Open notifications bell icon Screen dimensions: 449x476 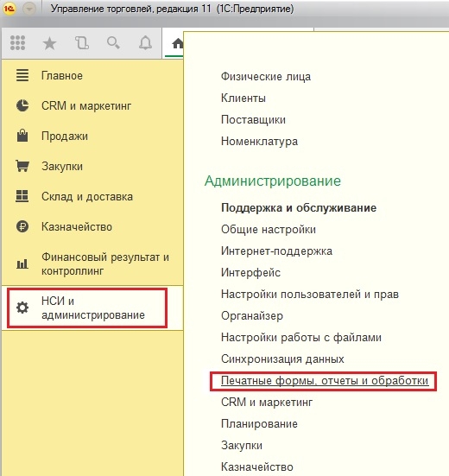[x=145, y=43]
